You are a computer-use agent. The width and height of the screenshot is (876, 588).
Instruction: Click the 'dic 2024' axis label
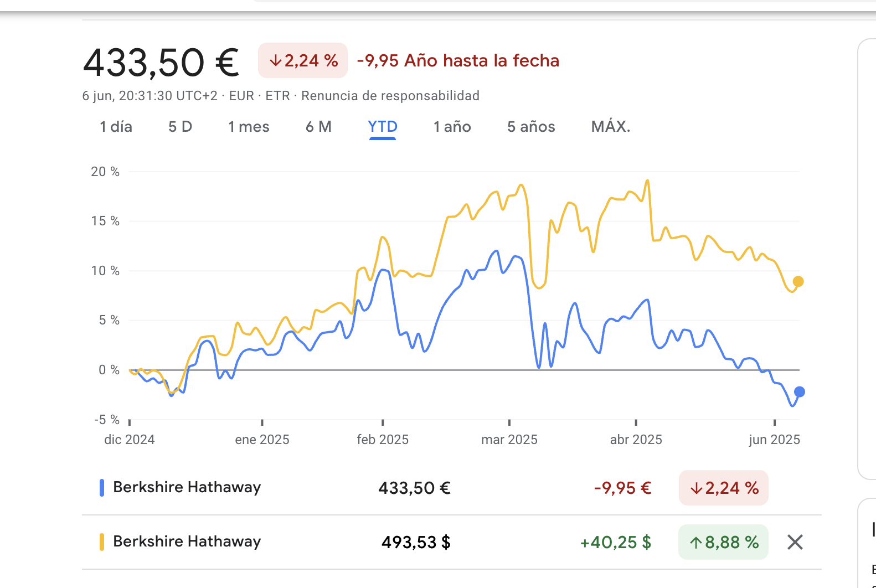(x=130, y=440)
